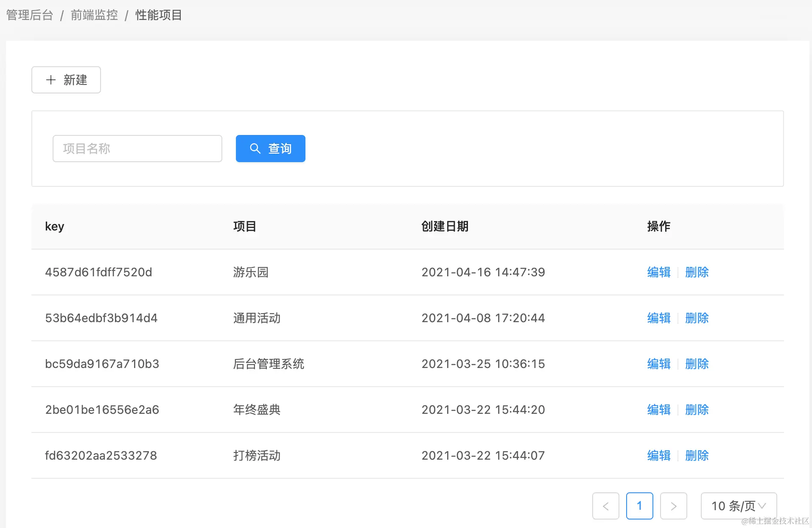The width and height of the screenshot is (812, 528).
Task: Go to previous page arrow
Action: pyautogui.click(x=606, y=506)
